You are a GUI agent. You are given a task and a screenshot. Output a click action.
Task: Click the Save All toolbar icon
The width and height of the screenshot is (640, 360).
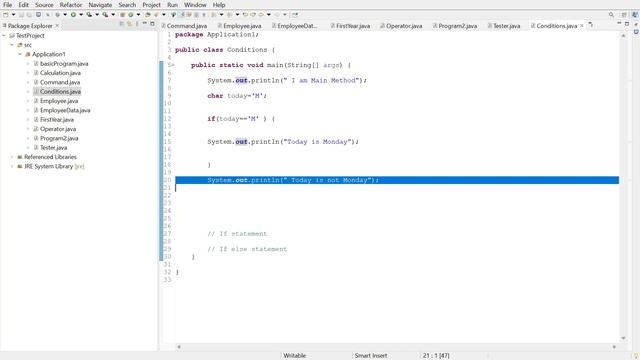pyautogui.click(x=29, y=15)
